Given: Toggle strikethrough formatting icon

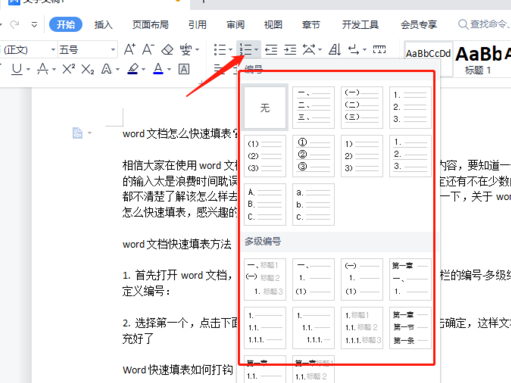Looking at the screenshot, I should [x=43, y=69].
